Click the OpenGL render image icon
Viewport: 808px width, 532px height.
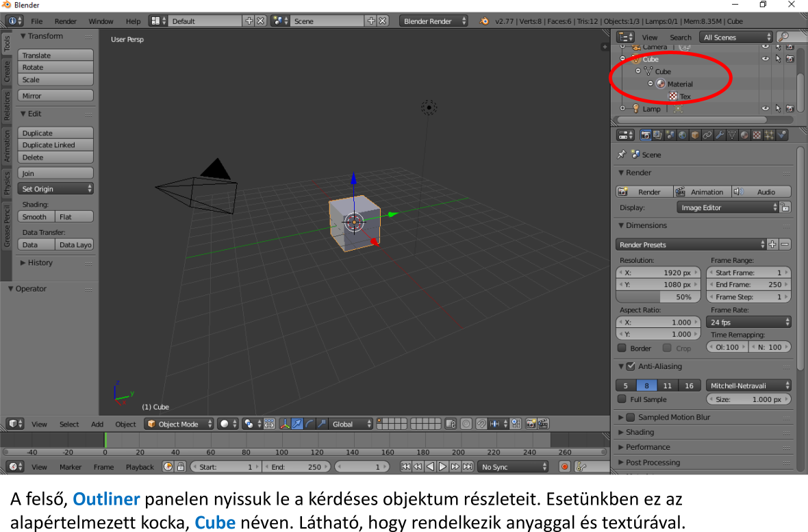pyautogui.click(x=531, y=424)
